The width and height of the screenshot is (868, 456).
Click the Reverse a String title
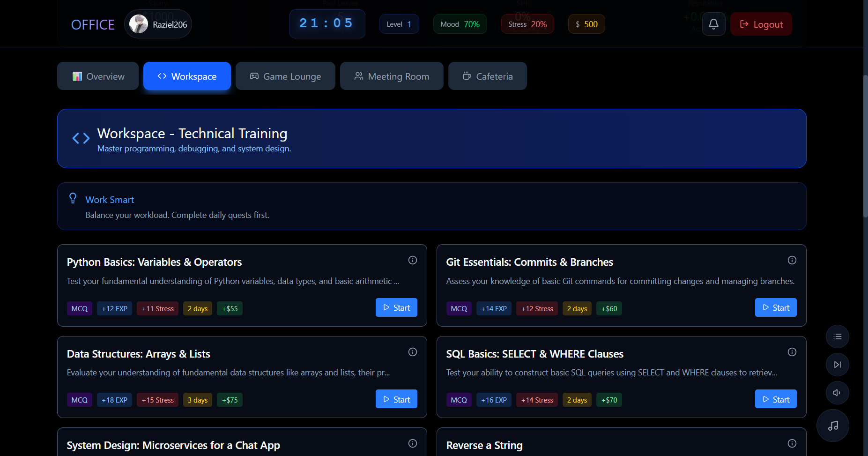pyautogui.click(x=484, y=445)
